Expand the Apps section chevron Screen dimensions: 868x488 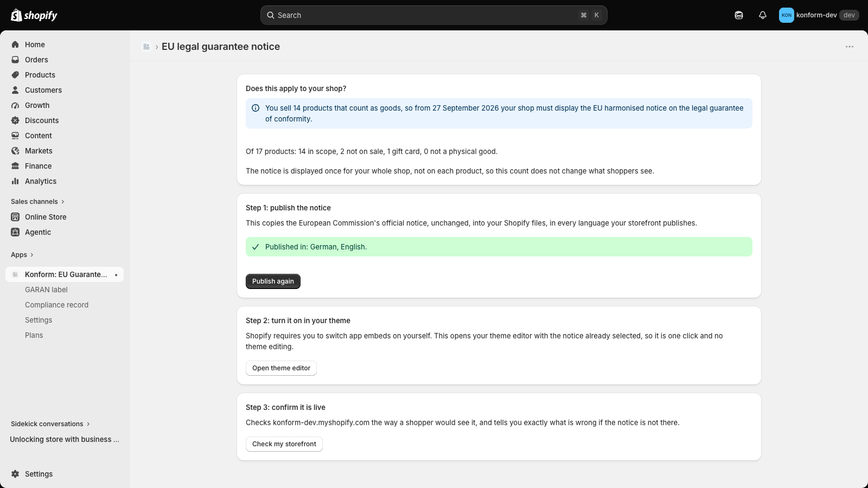click(31, 255)
